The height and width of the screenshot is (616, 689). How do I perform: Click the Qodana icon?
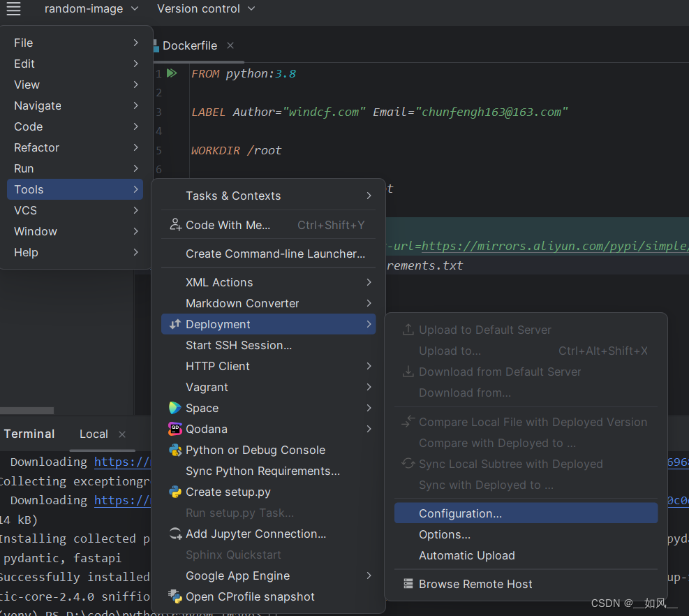(175, 429)
